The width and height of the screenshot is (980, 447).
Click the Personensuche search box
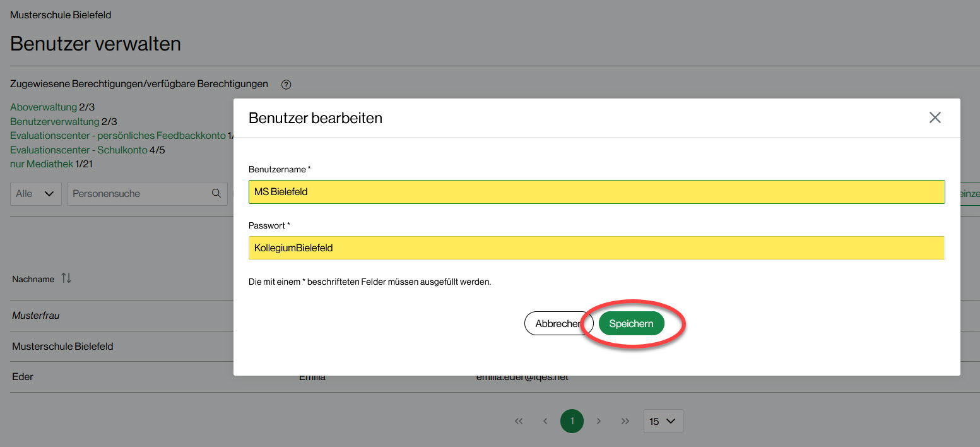(139, 194)
